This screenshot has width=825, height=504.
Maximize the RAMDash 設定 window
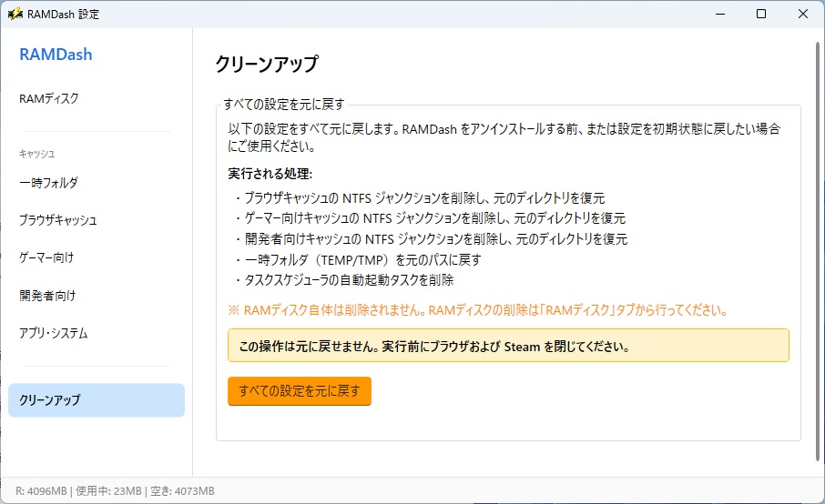(761, 14)
